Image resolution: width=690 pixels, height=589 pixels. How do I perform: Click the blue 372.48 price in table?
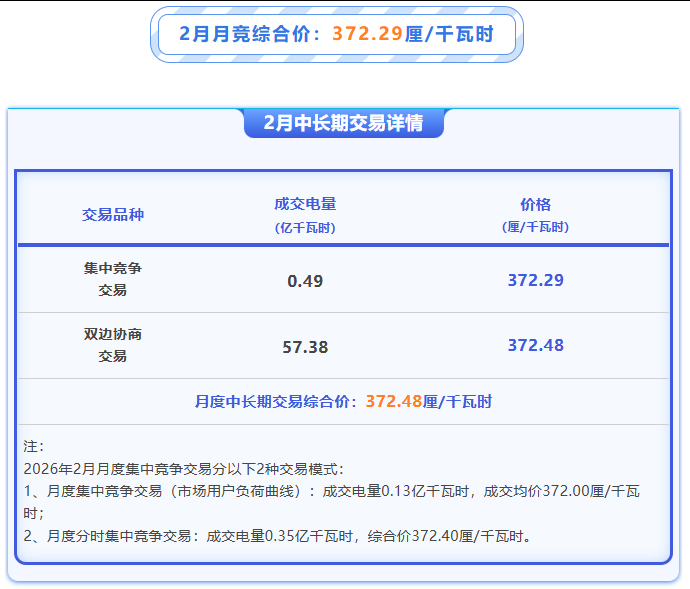(535, 345)
